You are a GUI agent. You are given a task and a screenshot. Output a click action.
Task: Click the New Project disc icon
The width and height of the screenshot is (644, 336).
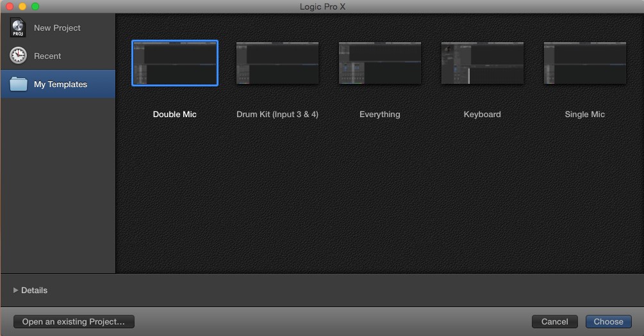pos(18,28)
